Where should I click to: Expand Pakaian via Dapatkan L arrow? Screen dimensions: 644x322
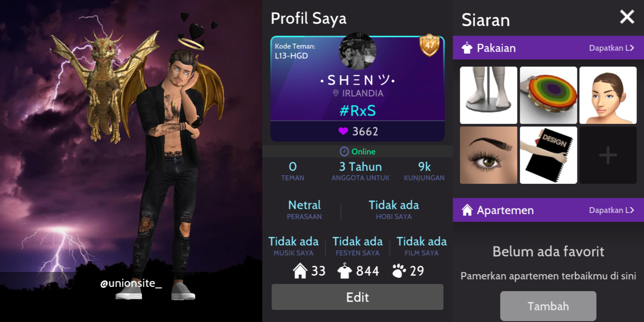(x=611, y=48)
